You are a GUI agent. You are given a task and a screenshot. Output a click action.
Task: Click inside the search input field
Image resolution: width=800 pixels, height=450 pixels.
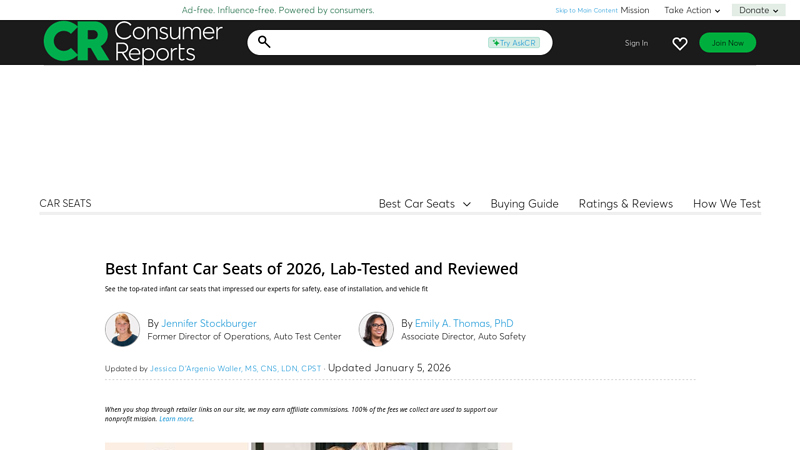click(380, 42)
